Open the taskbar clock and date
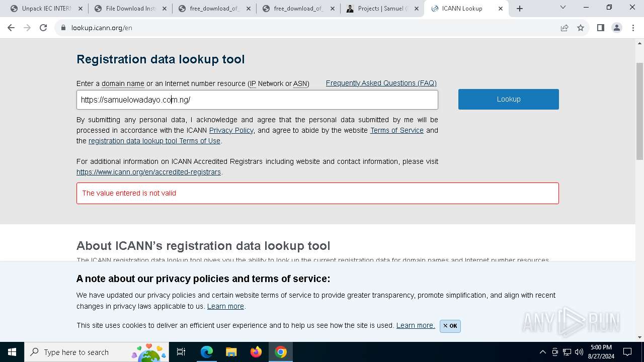 (x=601, y=352)
